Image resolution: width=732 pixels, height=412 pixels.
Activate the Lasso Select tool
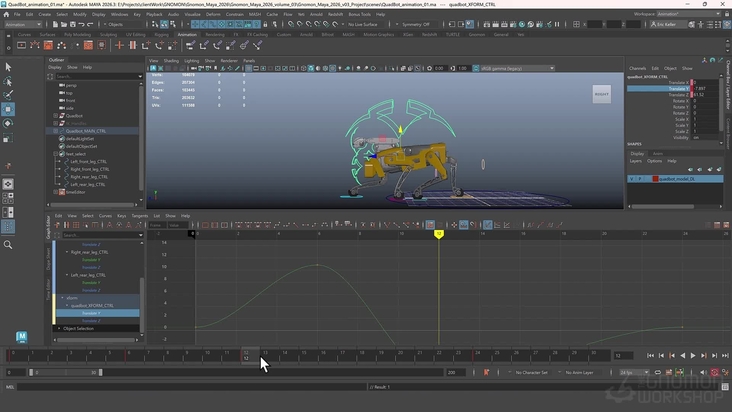pos(8,81)
